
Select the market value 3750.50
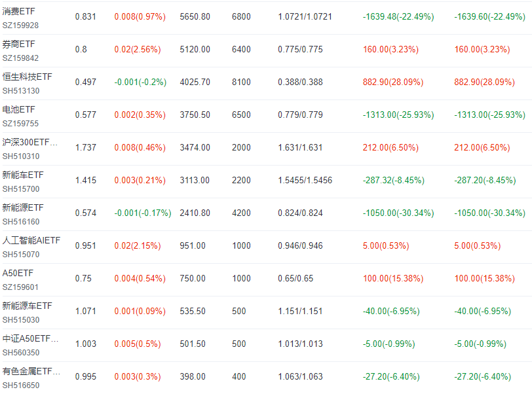point(195,115)
